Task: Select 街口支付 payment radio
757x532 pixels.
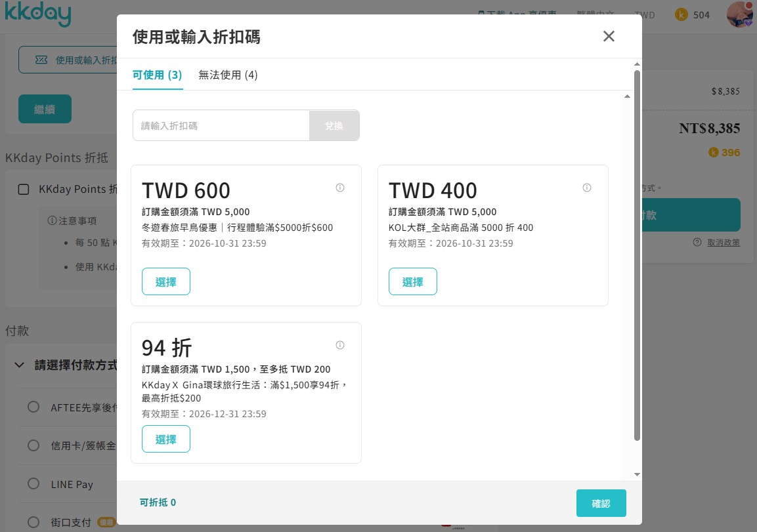Action: (33, 522)
